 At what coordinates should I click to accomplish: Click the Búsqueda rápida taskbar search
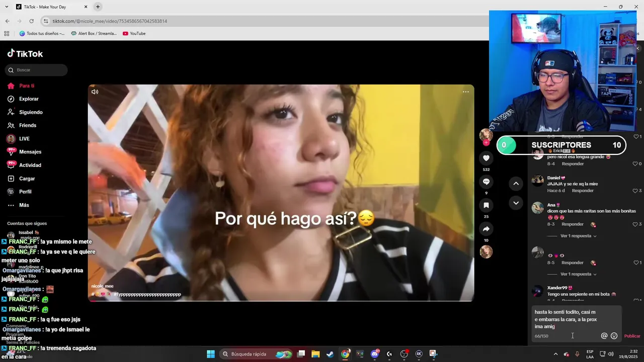257,354
